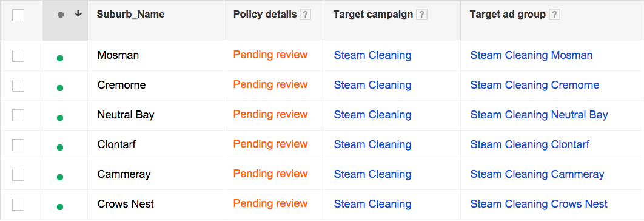The width and height of the screenshot is (644, 221).
Task: Click the gray status dot in header
Action: pos(61,15)
